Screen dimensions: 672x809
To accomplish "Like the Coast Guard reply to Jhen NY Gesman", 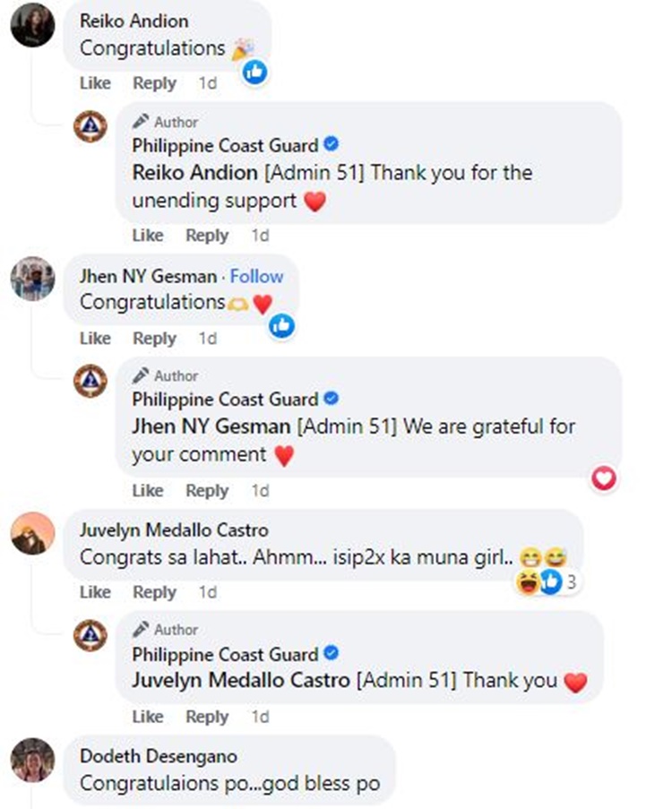I will (148, 490).
